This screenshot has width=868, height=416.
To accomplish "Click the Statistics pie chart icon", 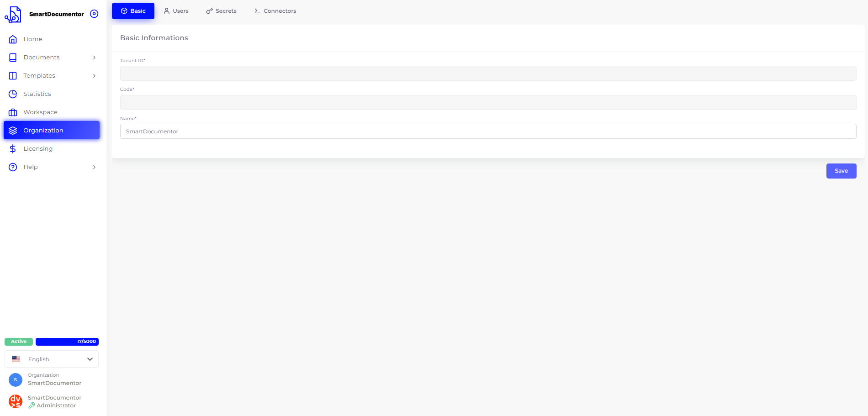I will point(13,94).
